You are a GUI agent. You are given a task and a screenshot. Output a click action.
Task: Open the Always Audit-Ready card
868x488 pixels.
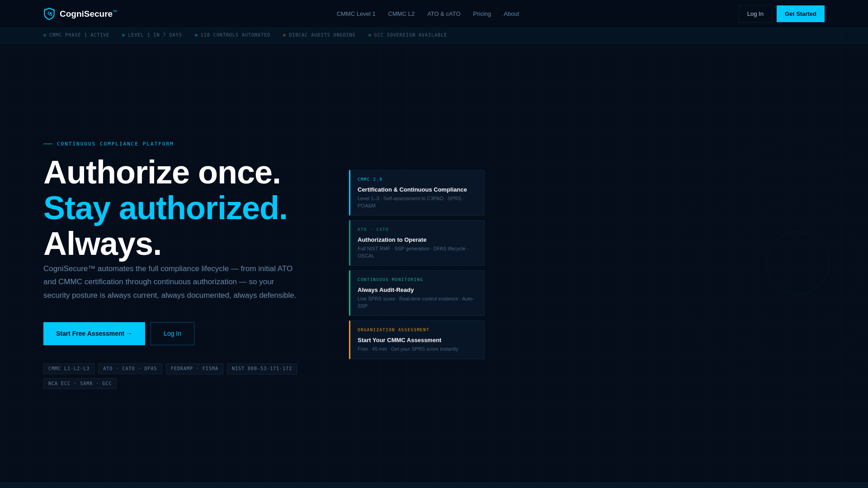(x=417, y=293)
